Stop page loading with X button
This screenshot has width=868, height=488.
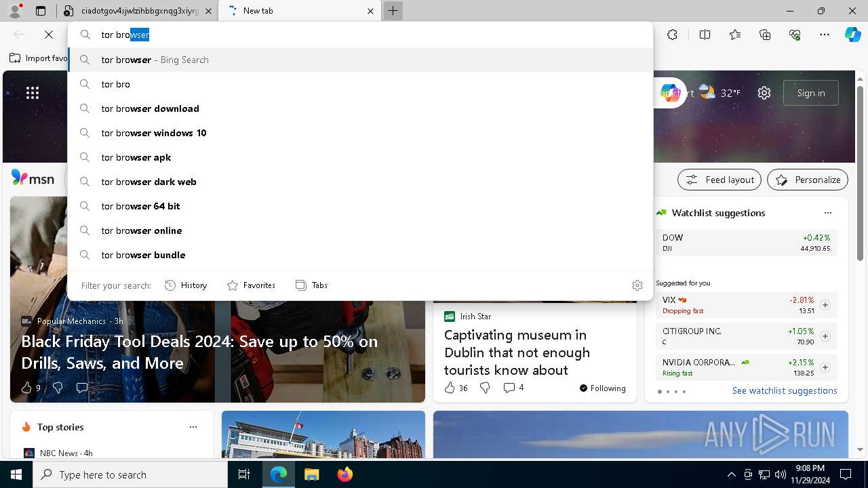click(49, 35)
